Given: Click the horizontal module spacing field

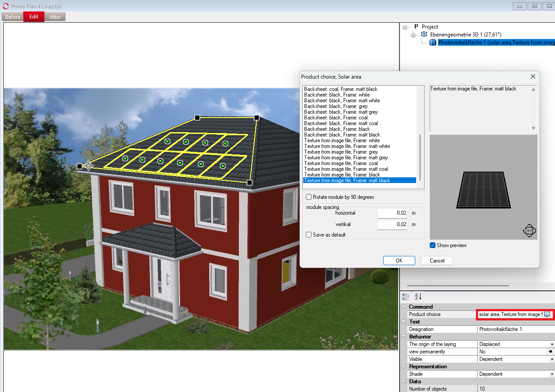Looking at the screenshot, I should pyautogui.click(x=392, y=213).
